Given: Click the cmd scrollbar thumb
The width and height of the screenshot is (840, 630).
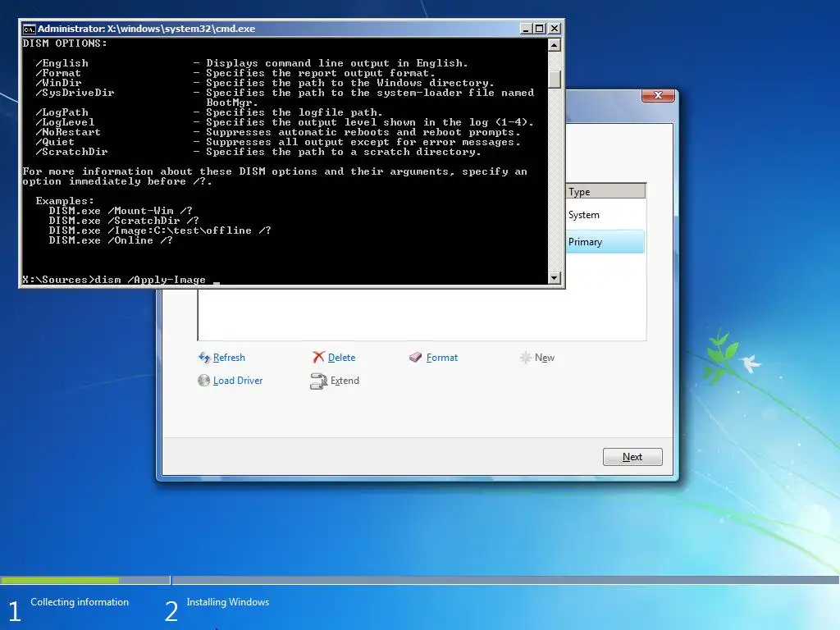Looking at the screenshot, I should (555, 80).
